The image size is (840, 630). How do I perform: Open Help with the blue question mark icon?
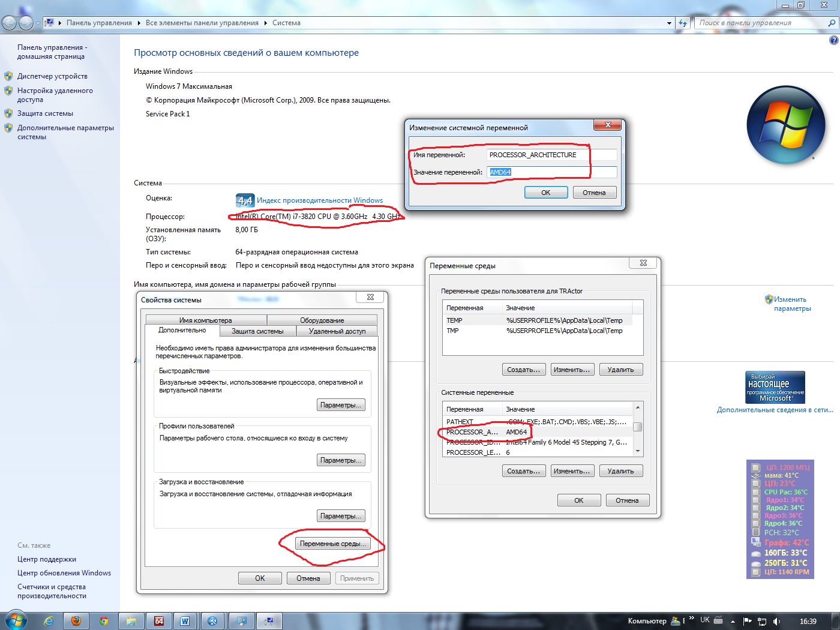click(833, 40)
